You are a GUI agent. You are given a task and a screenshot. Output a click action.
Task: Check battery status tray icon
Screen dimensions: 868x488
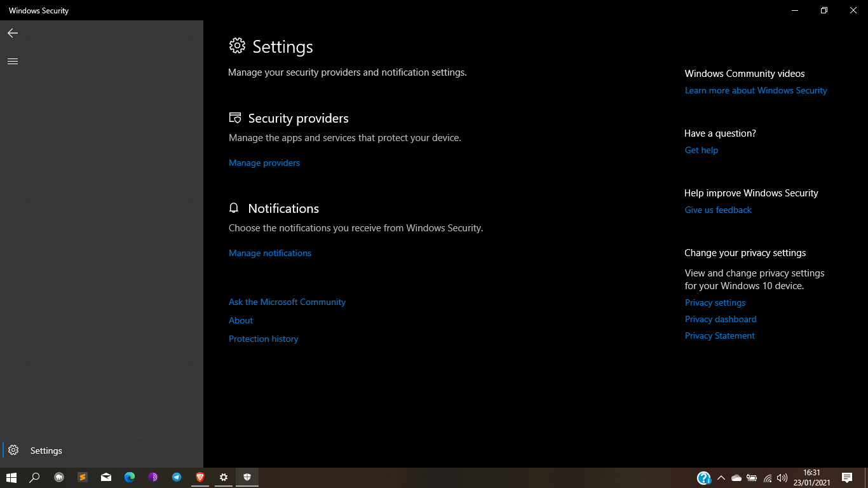pos(752,478)
